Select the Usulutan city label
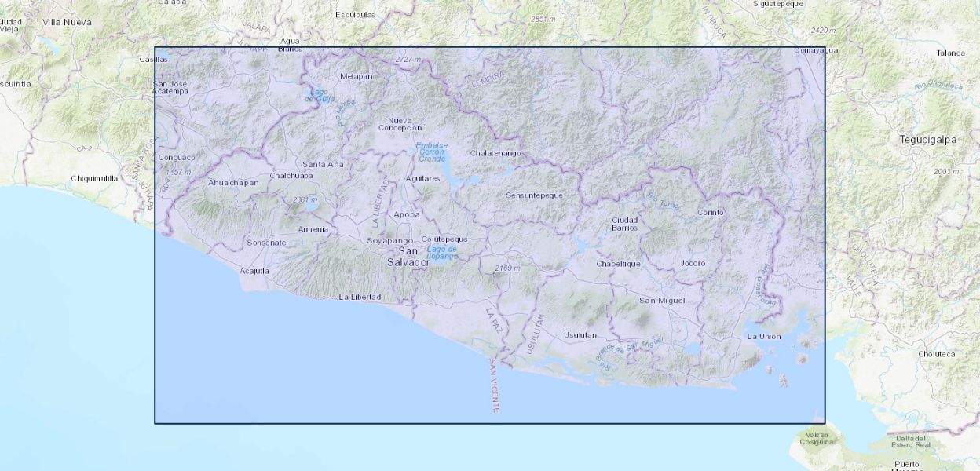This screenshot has width=980, height=471. pyautogui.click(x=580, y=335)
